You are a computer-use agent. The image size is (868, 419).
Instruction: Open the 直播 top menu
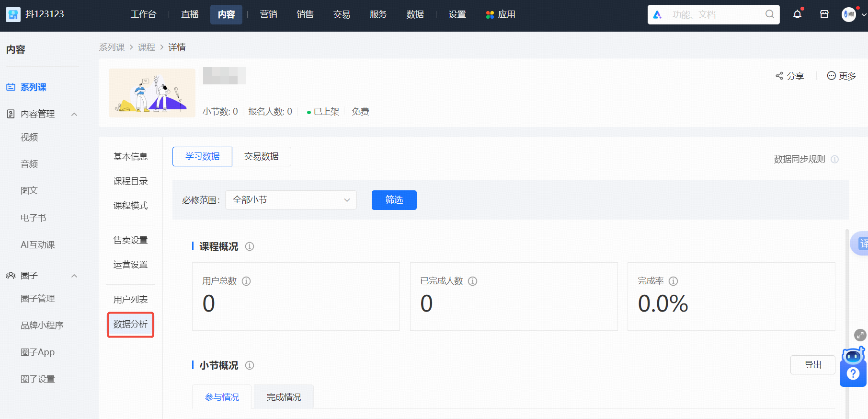coord(190,14)
